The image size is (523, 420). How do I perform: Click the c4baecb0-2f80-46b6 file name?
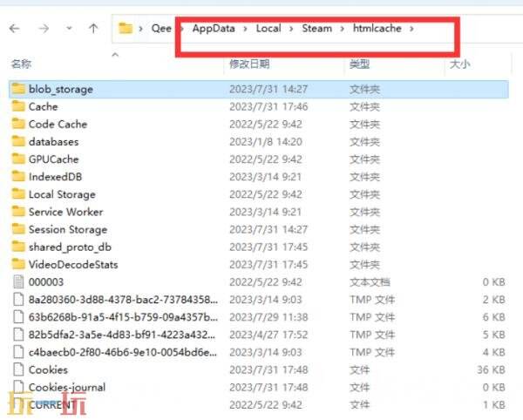tap(122, 352)
